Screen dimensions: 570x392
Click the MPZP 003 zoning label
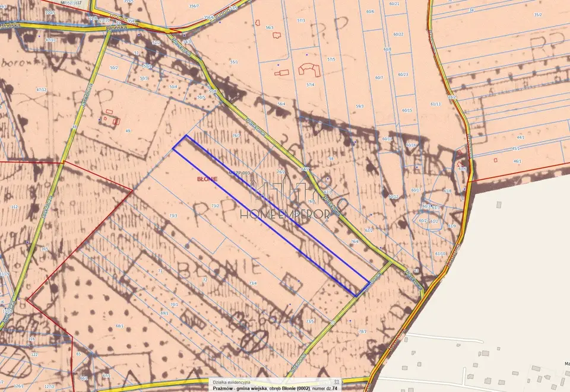coord(239,173)
